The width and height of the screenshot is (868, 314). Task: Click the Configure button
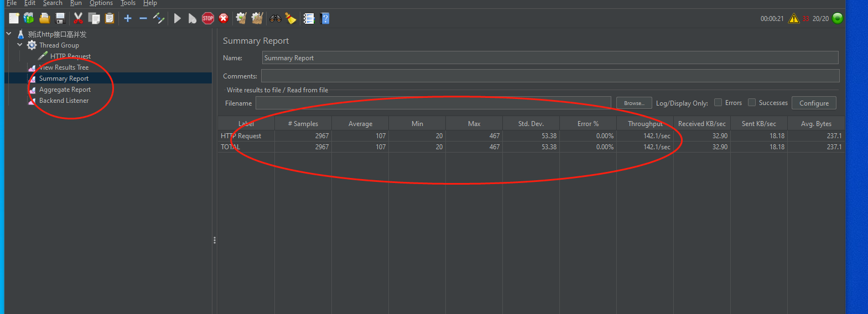point(814,103)
